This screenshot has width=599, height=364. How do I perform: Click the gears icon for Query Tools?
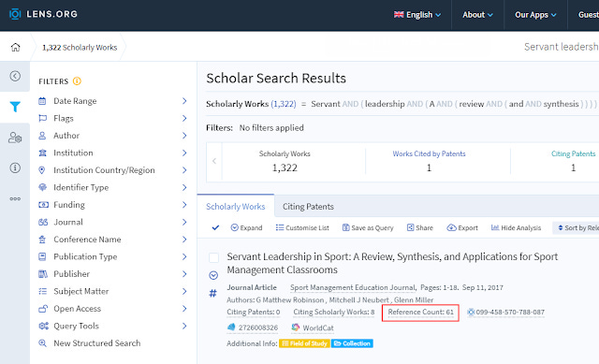click(x=43, y=326)
